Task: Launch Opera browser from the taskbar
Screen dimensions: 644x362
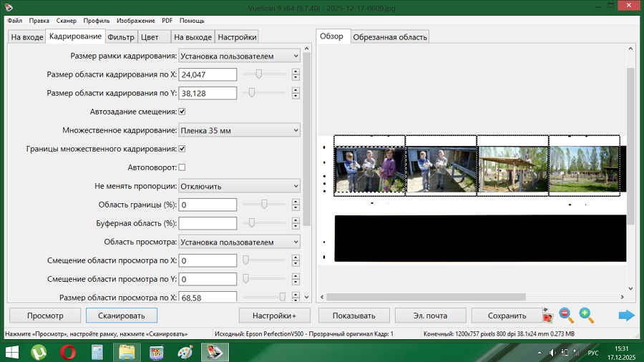Action: tap(69, 352)
